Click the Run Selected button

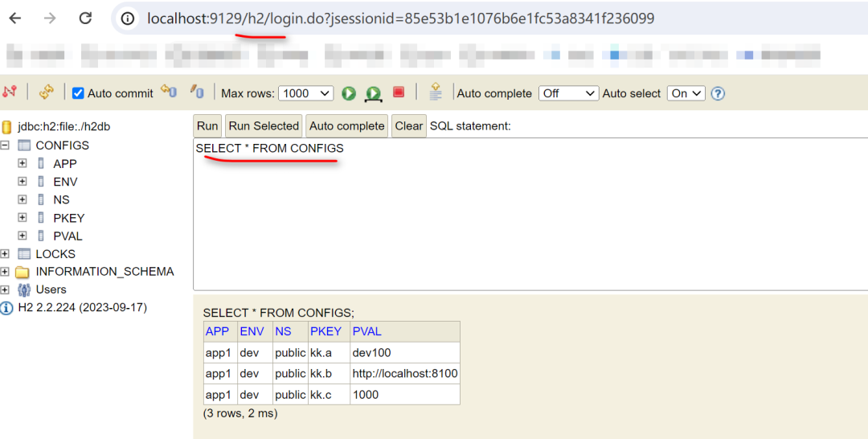(264, 126)
